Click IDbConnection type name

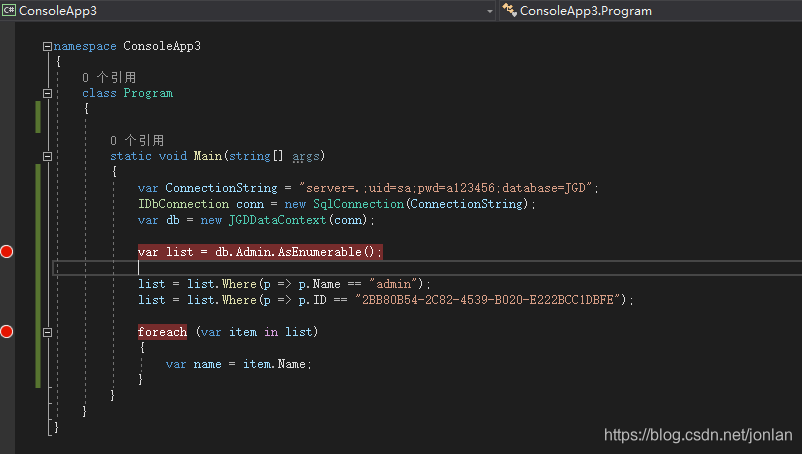[x=184, y=204]
